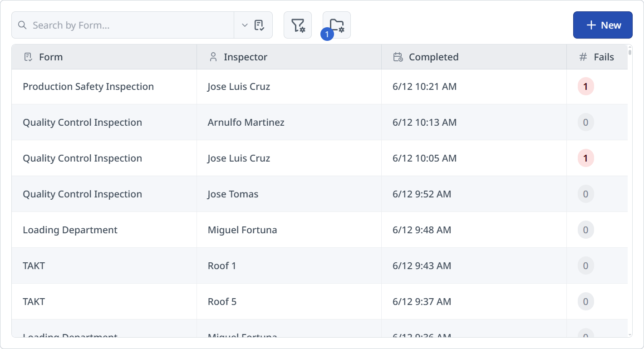Open the filter settings icon
Screen dimensions: 644x349
point(298,25)
